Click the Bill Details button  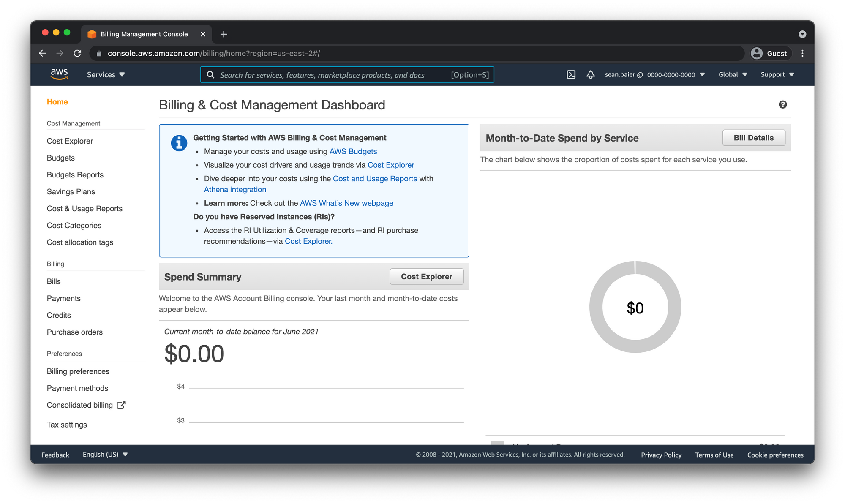pyautogui.click(x=753, y=138)
